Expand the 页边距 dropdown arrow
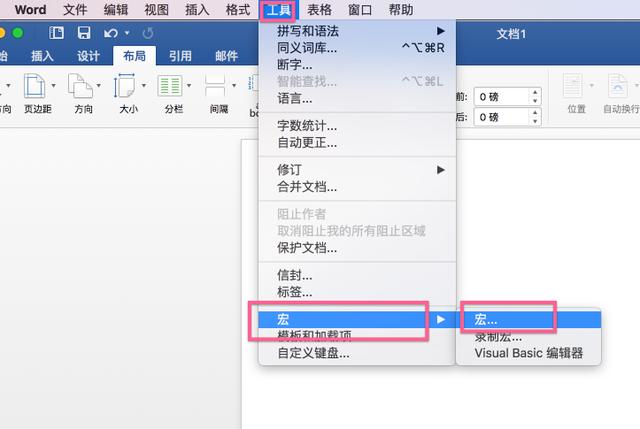Image resolution: width=640 pixels, height=429 pixels. coord(53,86)
